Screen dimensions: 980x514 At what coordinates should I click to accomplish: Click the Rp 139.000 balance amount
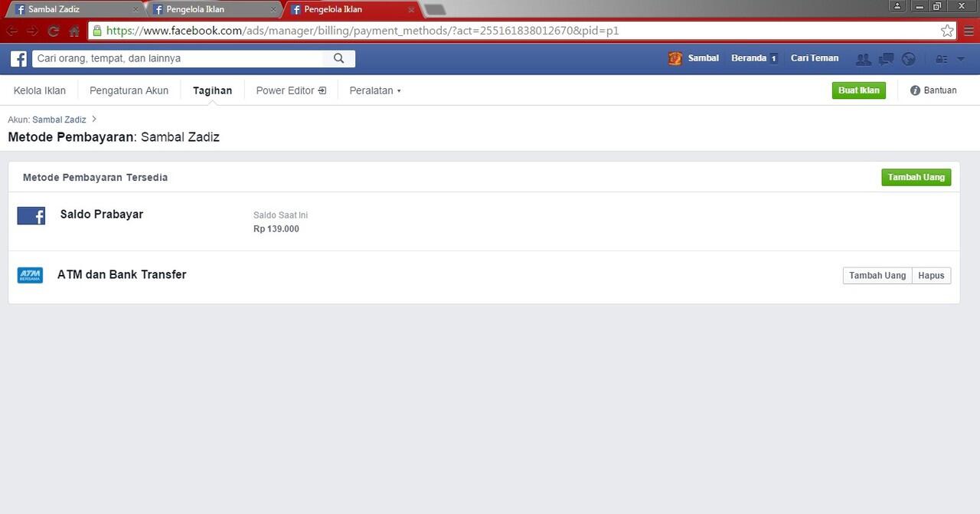(276, 229)
